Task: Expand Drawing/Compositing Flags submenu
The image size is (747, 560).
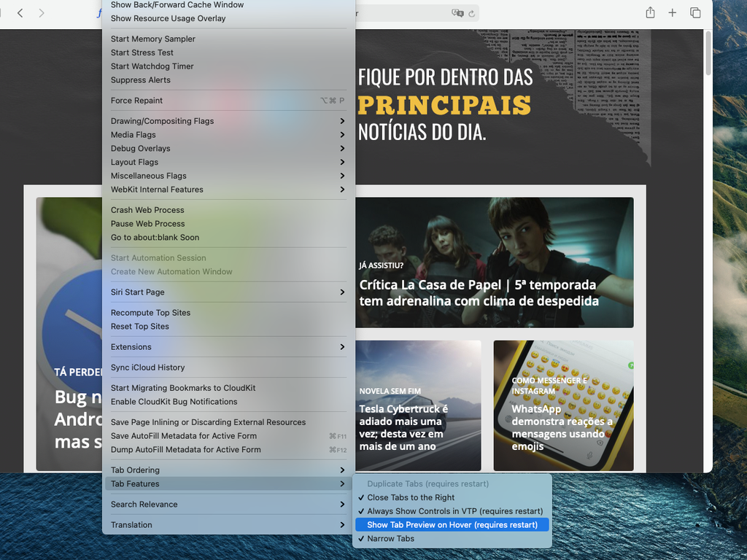Action: tap(228, 121)
